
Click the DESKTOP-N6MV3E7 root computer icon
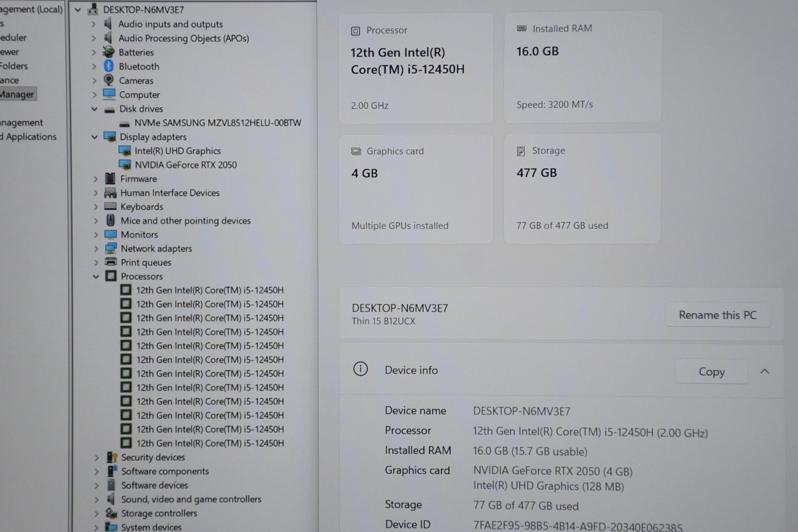click(x=92, y=9)
